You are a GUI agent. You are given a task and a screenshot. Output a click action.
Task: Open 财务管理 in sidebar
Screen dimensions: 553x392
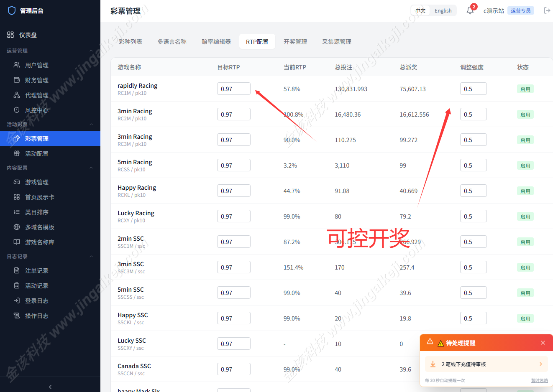tap(50, 80)
